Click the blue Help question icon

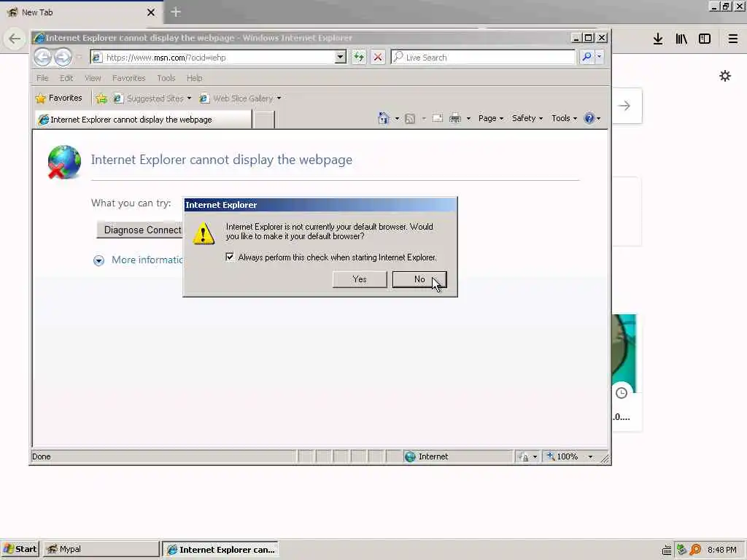(x=589, y=118)
